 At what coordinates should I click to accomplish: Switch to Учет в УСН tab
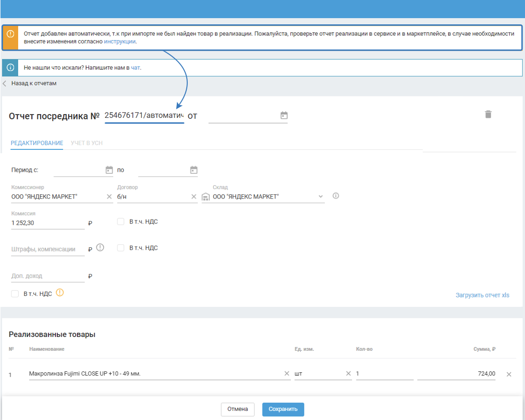(x=86, y=143)
